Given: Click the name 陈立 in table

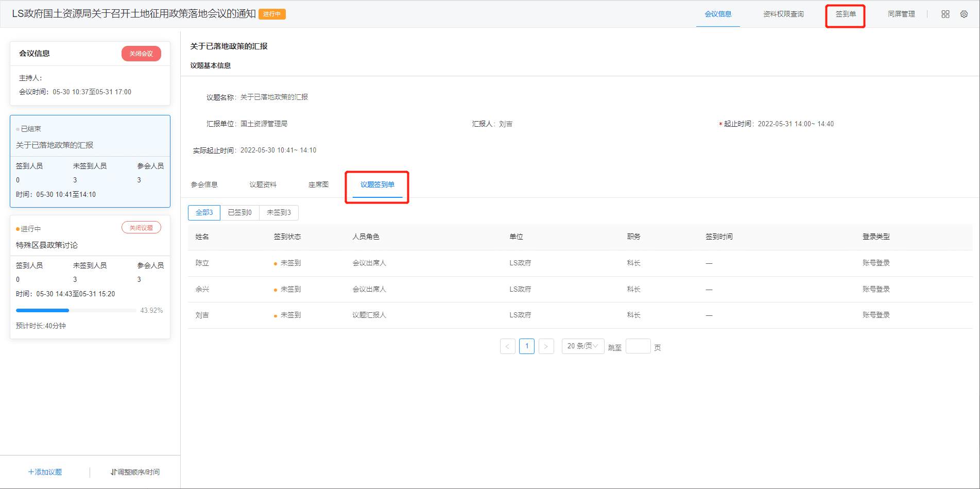Looking at the screenshot, I should 202,263.
